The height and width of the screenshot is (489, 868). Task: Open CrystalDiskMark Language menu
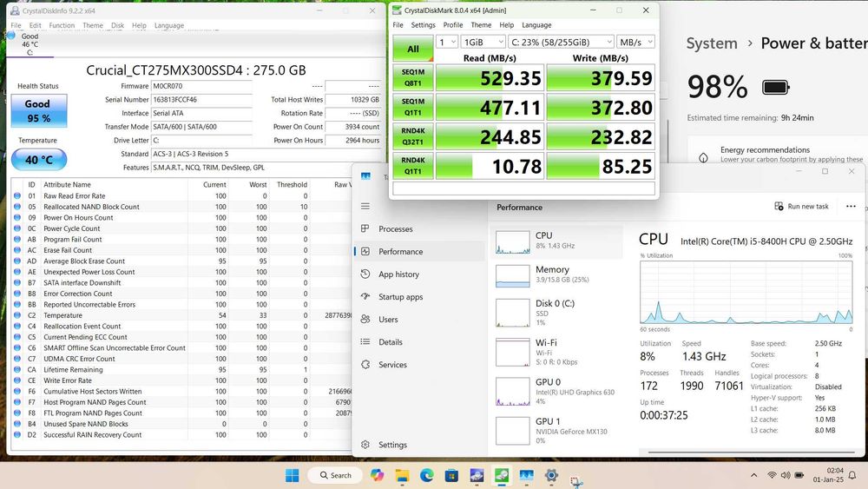536,25
